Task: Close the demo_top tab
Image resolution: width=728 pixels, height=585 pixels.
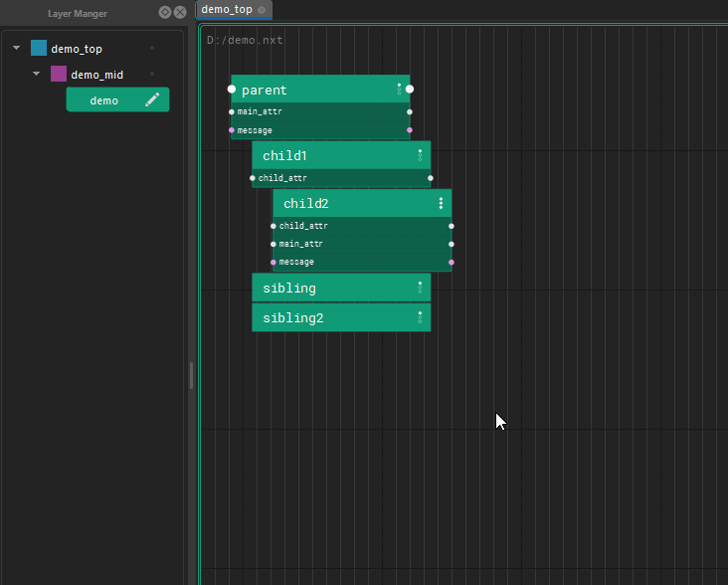Action: (262, 10)
